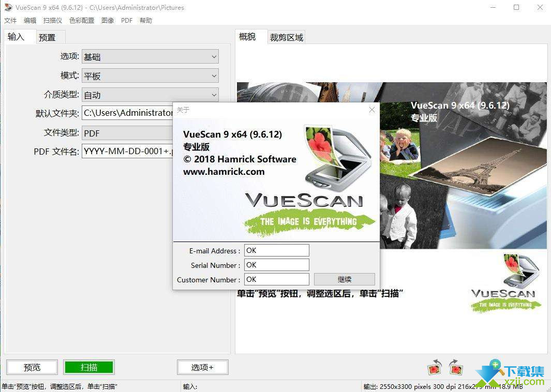
Task: Click the PDF 文件名 input field
Action: [x=127, y=151]
